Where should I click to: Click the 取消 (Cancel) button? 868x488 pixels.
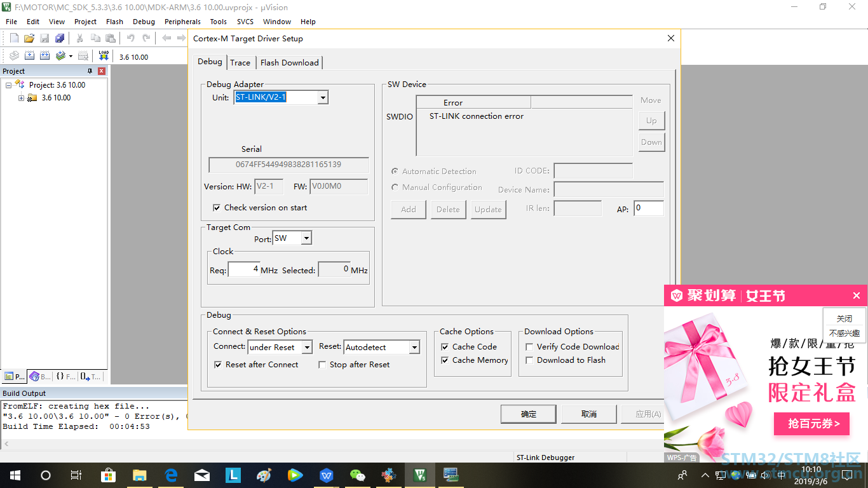tap(589, 414)
